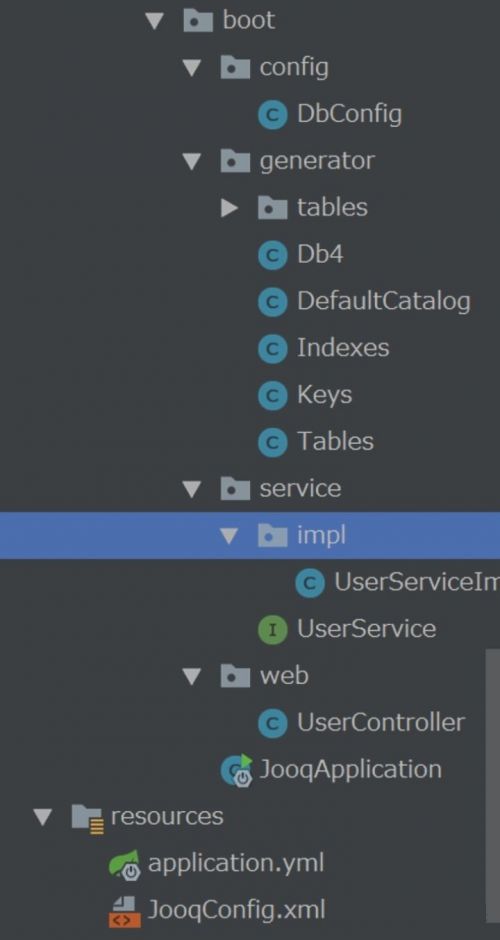Click the vertical scrollbar of project tree
The image size is (500, 940).
click(x=492, y=785)
